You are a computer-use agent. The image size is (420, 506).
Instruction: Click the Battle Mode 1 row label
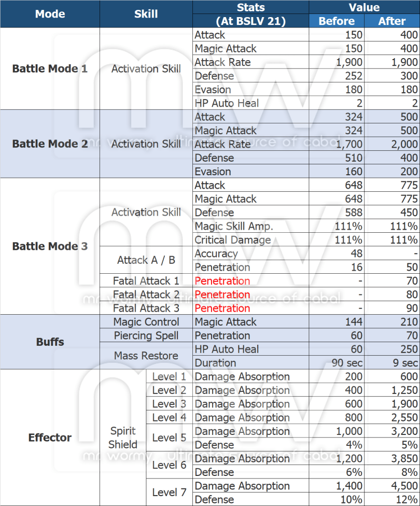click(50, 69)
